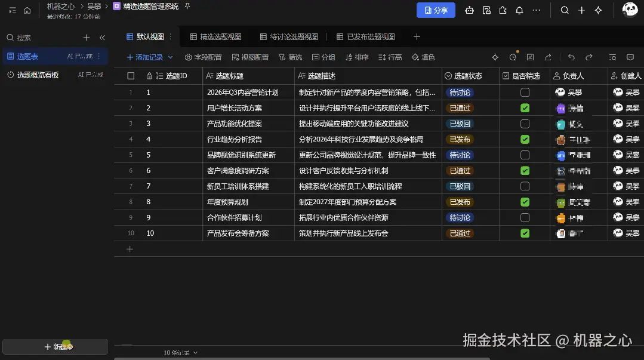Viewport: 644px width, 360px height.
Task: Check 是否精选 for 产品功能优化提案
Action: (525, 124)
